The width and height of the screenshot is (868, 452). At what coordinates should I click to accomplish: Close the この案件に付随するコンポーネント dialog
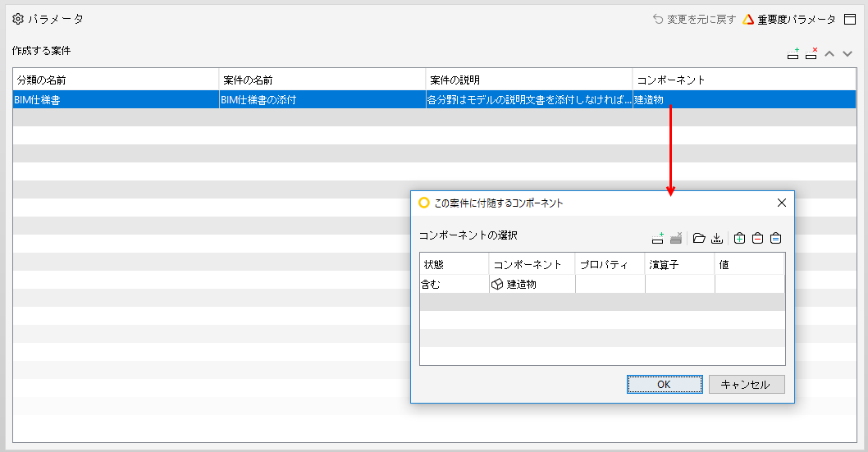click(782, 203)
